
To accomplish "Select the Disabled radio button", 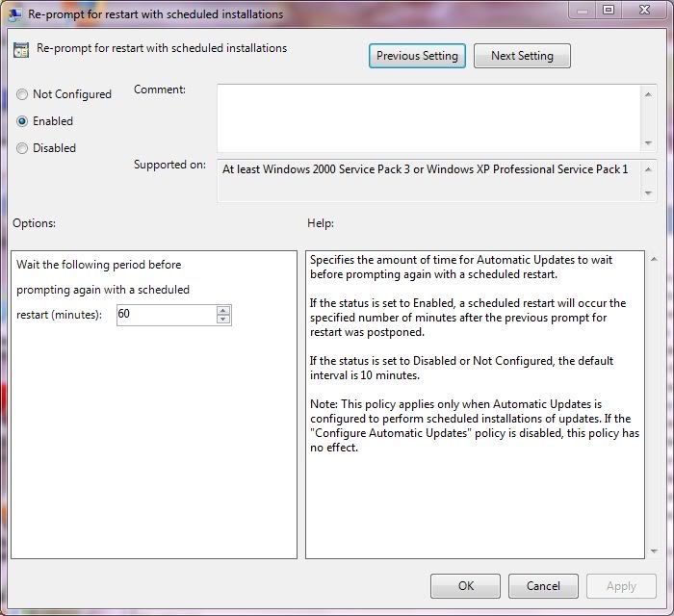I will click(x=22, y=148).
